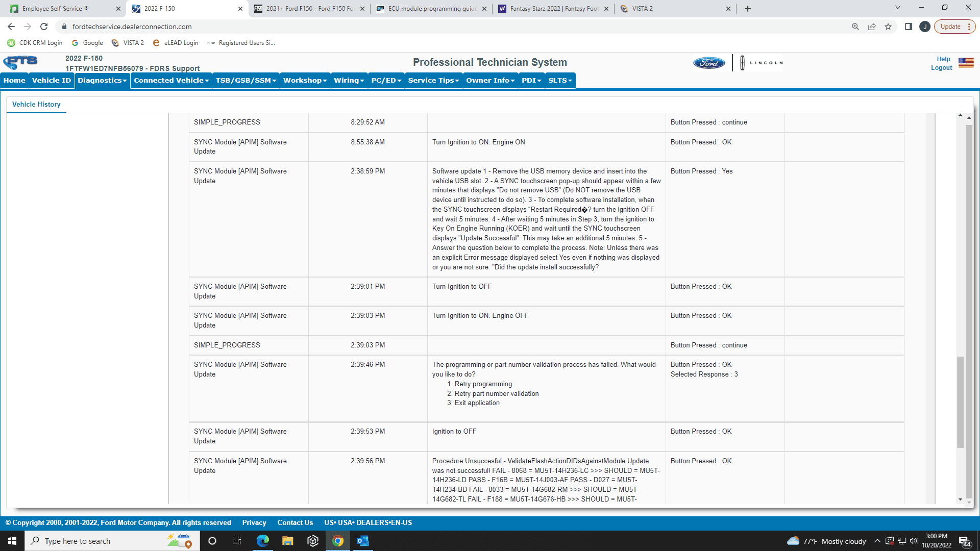The width and height of the screenshot is (980, 551).
Task: Reload the page with refresh icon
Action: pos(44,27)
